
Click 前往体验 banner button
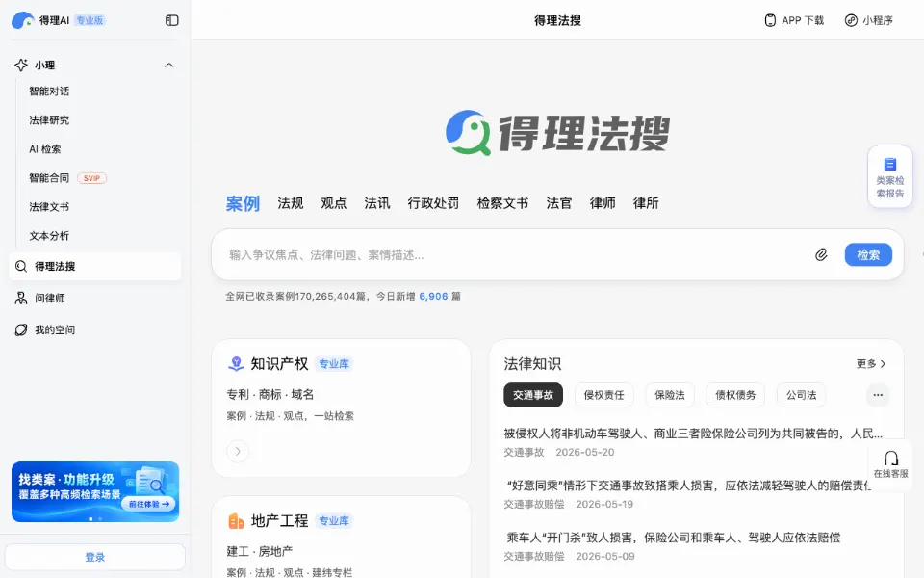149,504
